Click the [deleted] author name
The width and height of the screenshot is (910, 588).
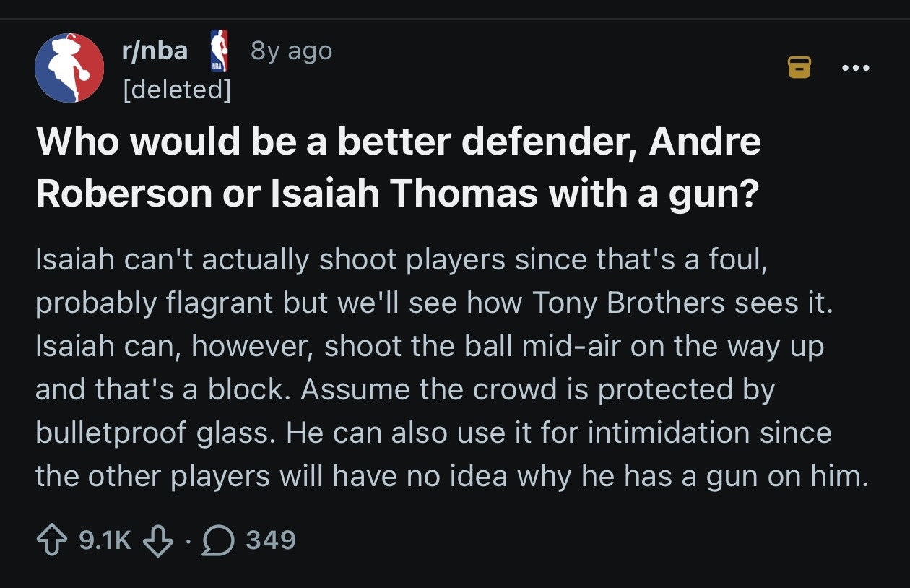[x=177, y=90]
